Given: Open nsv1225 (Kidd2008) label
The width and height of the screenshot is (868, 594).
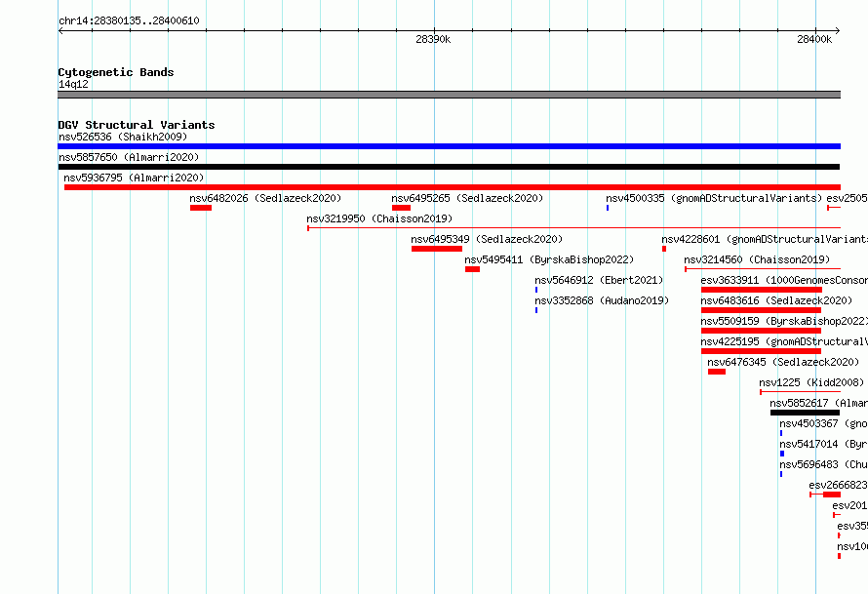Looking at the screenshot, I should coord(811,382).
